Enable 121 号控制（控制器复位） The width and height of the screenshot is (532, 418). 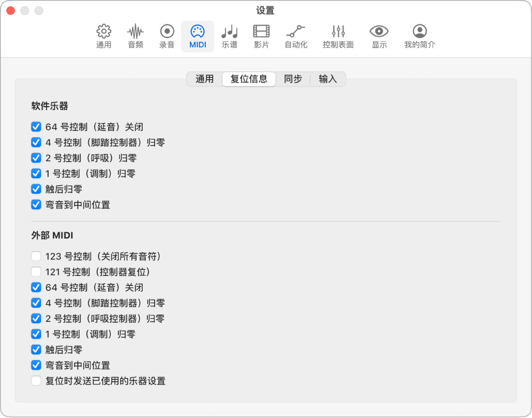pyautogui.click(x=36, y=272)
